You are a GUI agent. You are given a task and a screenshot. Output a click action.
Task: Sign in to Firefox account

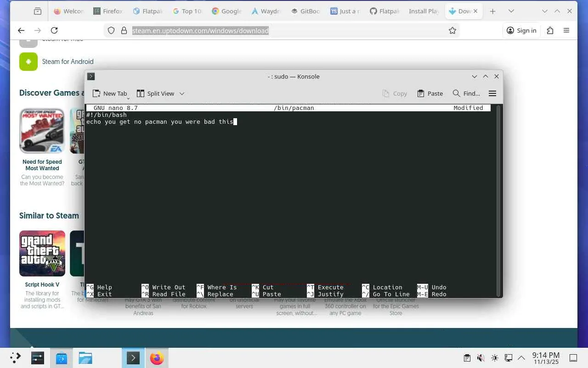coord(521,30)
